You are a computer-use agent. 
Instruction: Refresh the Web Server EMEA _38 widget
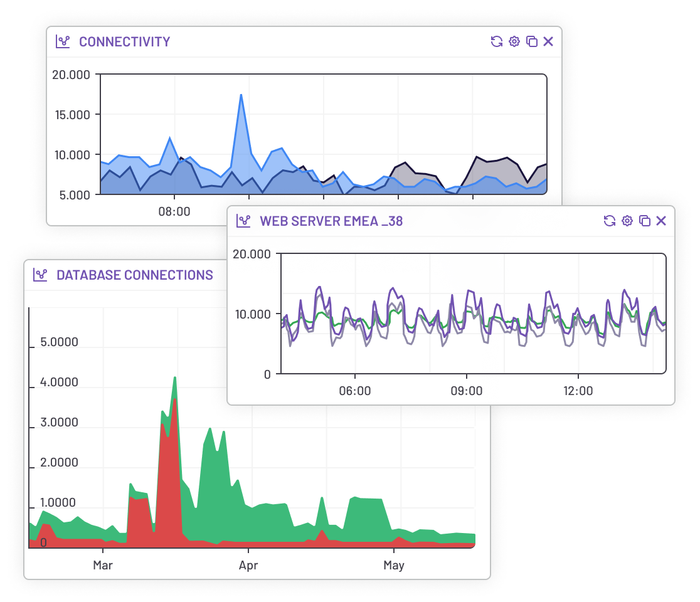609,221
